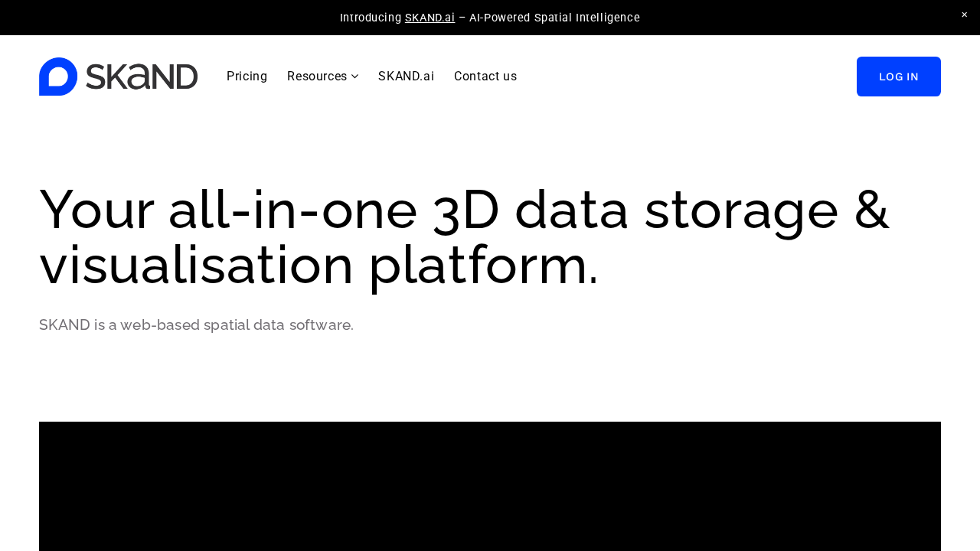980x551 pixels.
Task: Dismiss the announcement banner with the X
Action: pos(964,15)
